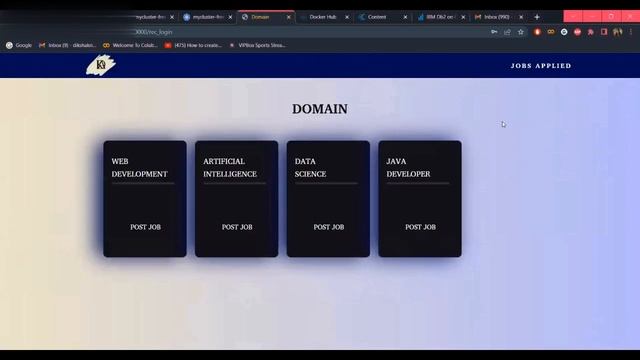Image resolution: width=640 pixels, height=360 pixels.
Task: Select the JAVA DEVELOPER card title
Action: 408,167
